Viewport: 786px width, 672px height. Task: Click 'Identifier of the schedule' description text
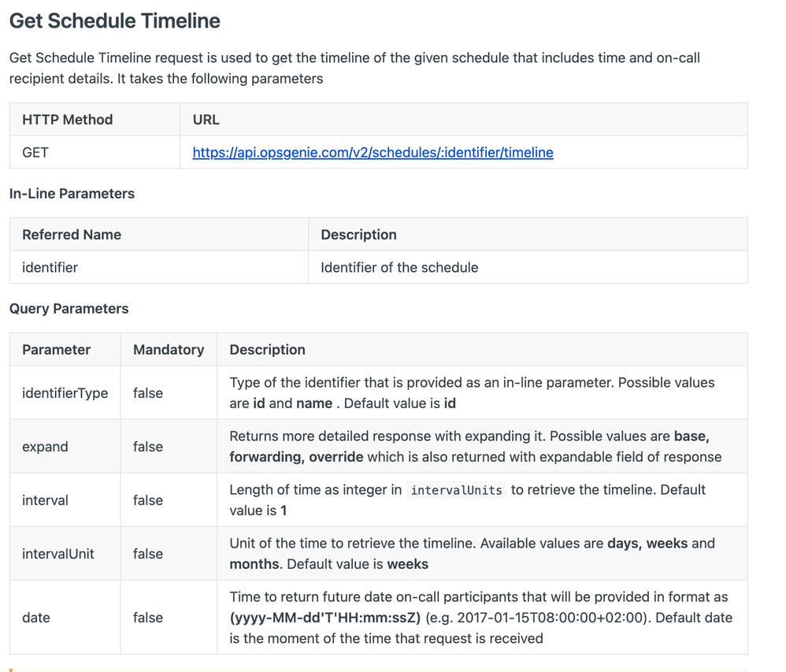399,267
